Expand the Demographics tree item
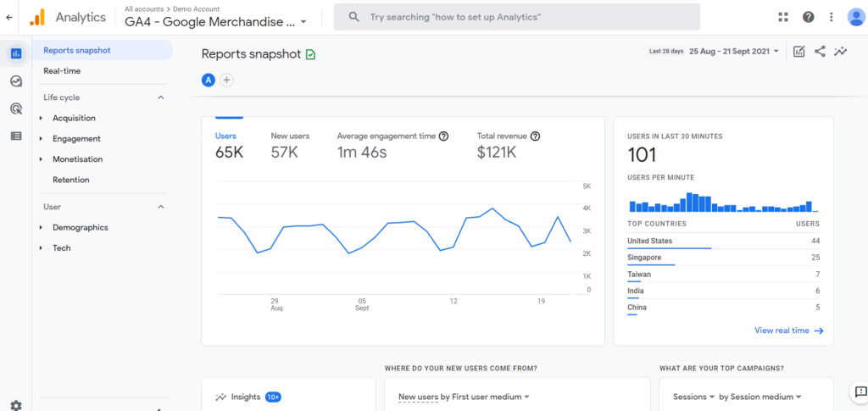This screenshot has height=411, width=868. 41,228
